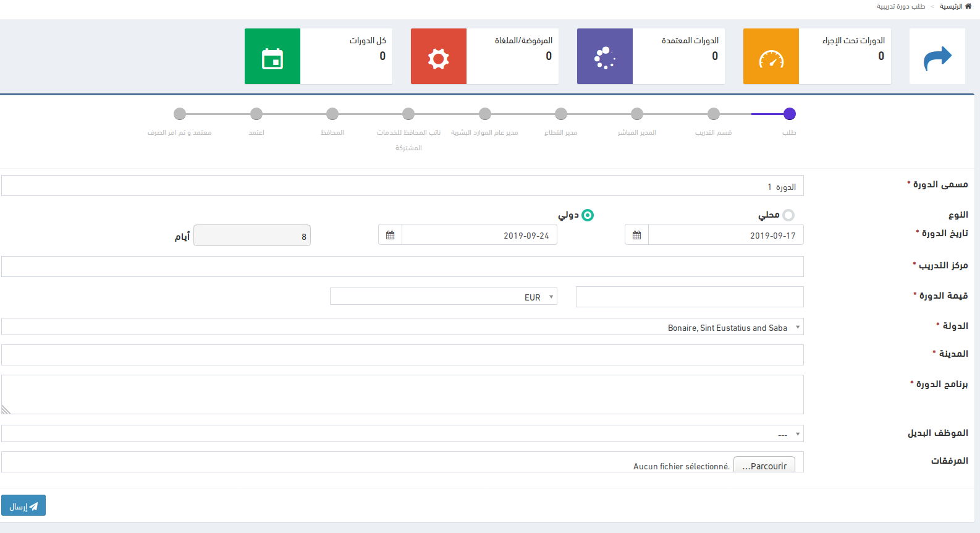Click Parcourir to browse for attachment
Image resolution: width=980 pixels, height=533 pixels.
[764, 466]
